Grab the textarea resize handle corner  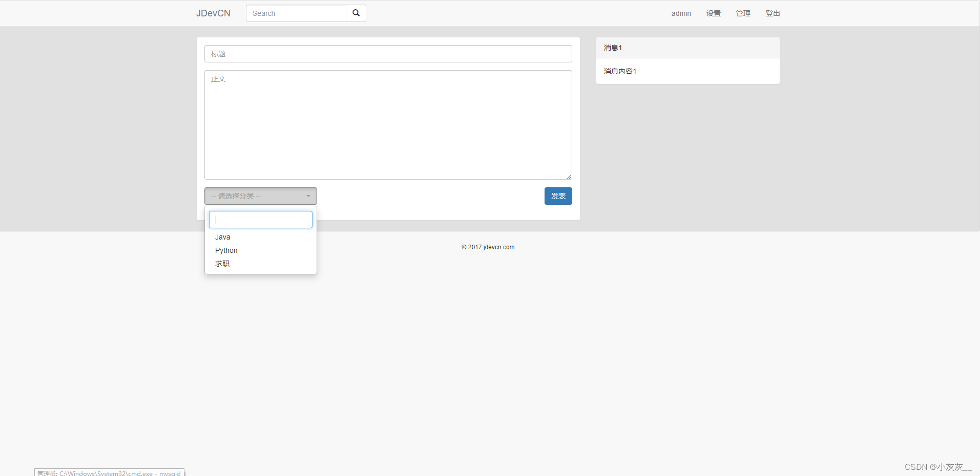569,176
